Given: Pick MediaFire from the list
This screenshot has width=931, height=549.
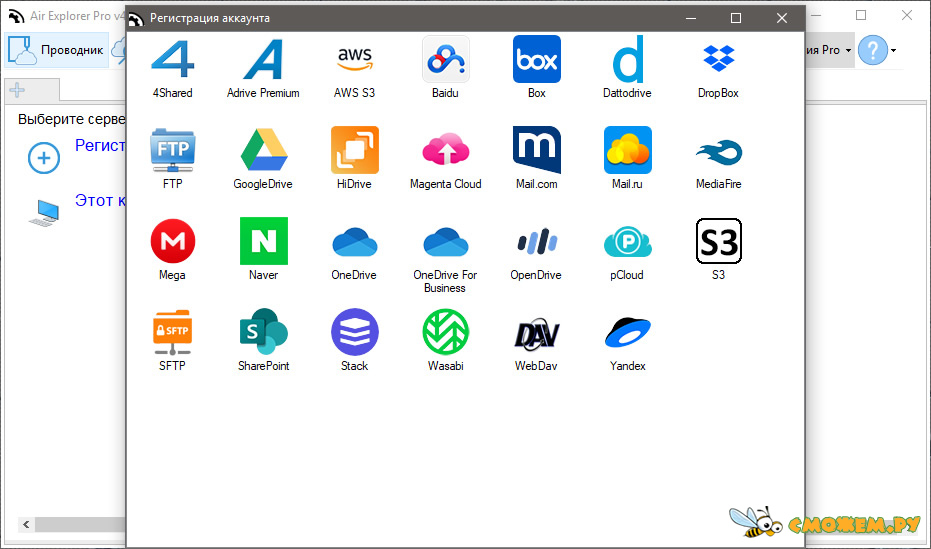Looking at the screenshot, I should (718, 153).
